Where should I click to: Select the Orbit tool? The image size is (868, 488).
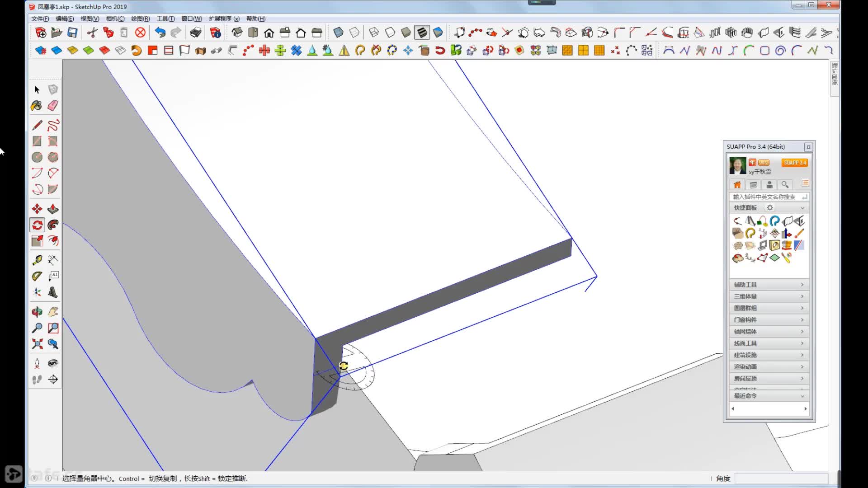point(37,312)
